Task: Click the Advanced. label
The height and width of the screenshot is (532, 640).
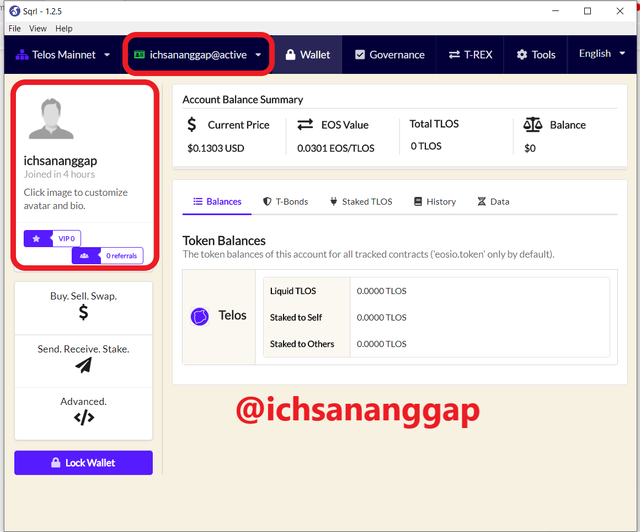Action: pyautogui.click(x=83, y=402)
